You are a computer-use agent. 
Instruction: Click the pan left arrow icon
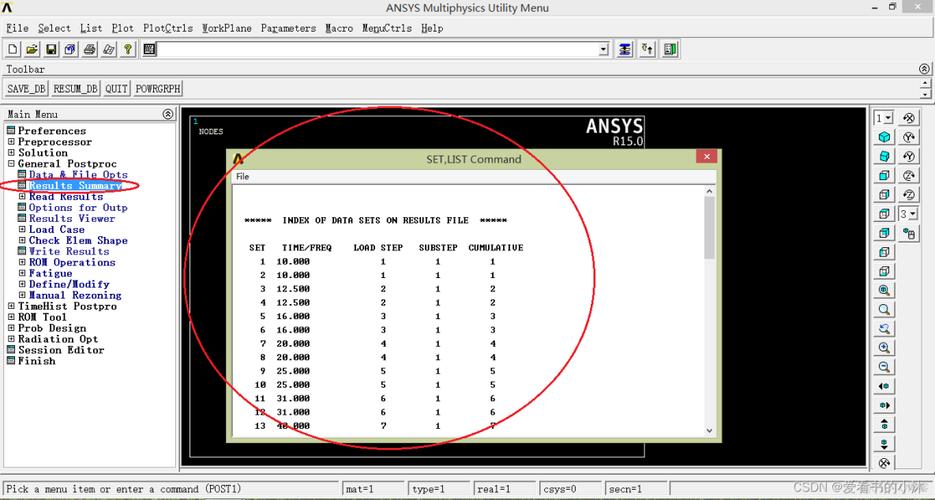[x=884, y=386]
